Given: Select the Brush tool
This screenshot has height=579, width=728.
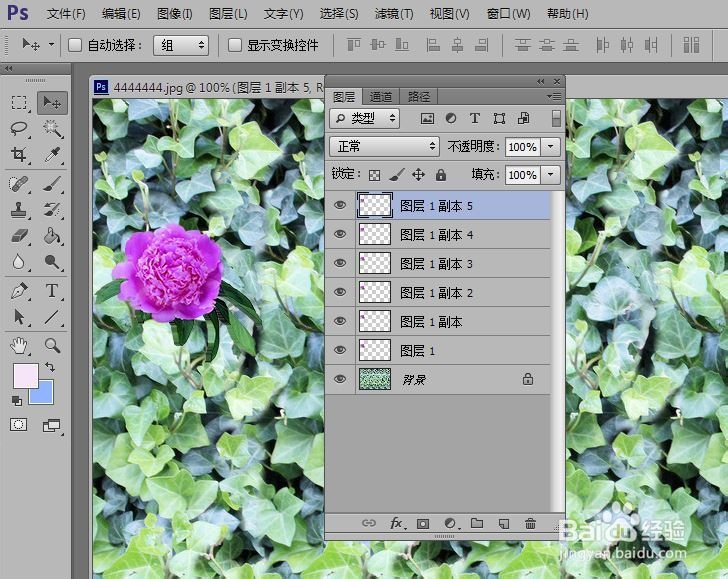Looking at the screenshot, I should tap(52, 184).
